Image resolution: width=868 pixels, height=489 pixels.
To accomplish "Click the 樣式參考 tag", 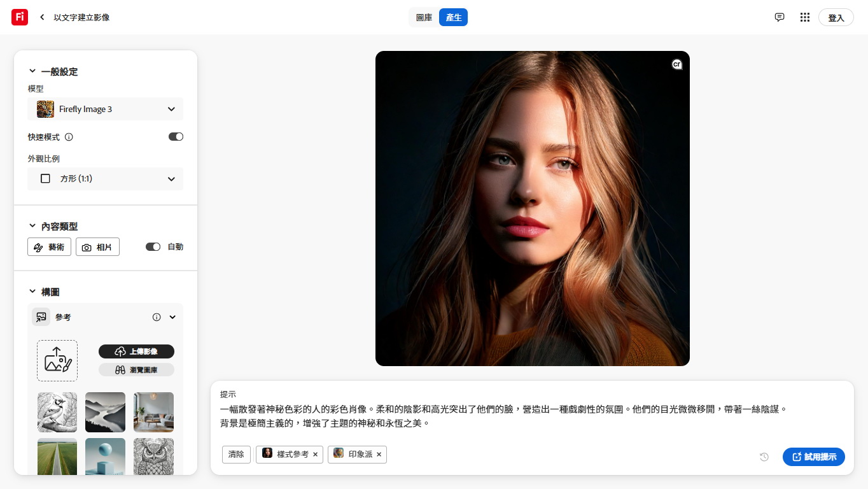I will pyautogui.click(x=291, y=455).
